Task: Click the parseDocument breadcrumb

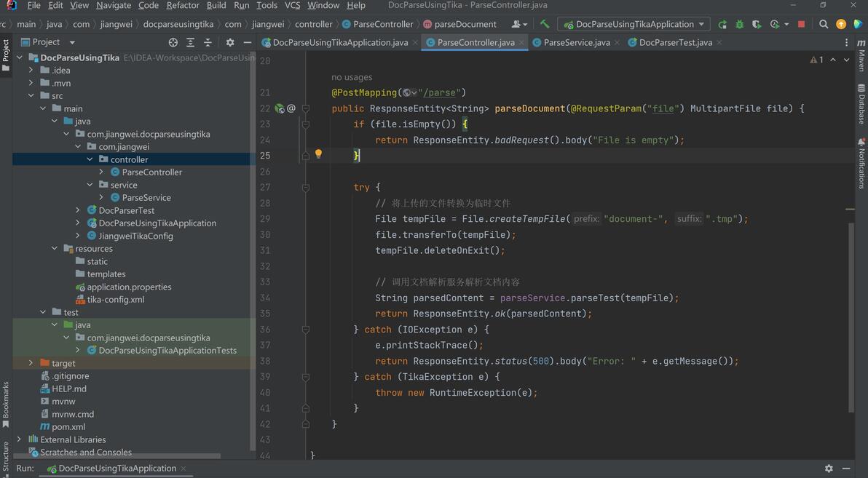Action: point(465,24)
